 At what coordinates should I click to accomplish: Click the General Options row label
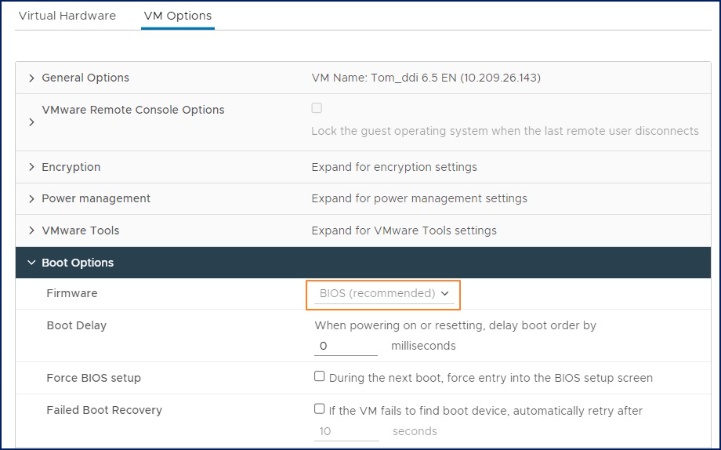coord(85,78)
